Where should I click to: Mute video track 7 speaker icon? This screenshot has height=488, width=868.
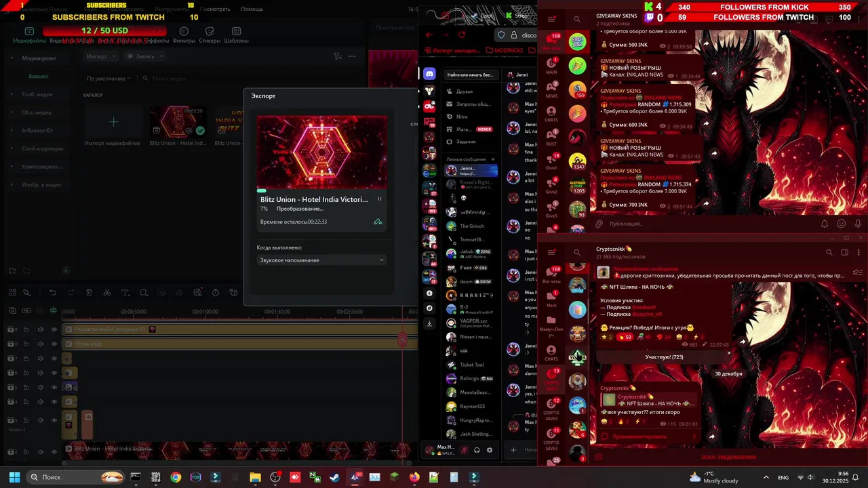pyautogui.click(x=40, y=359)
